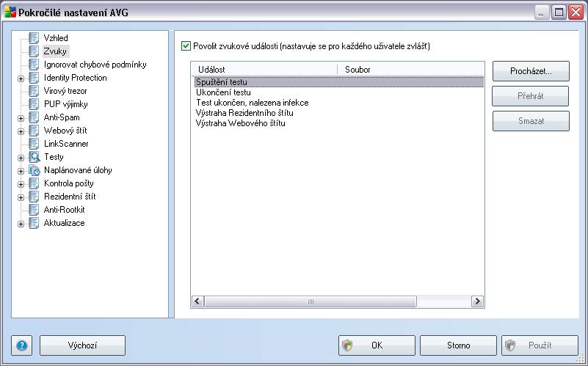Click the Anti-Rootkit tree icon

click(x=34, y=210)
